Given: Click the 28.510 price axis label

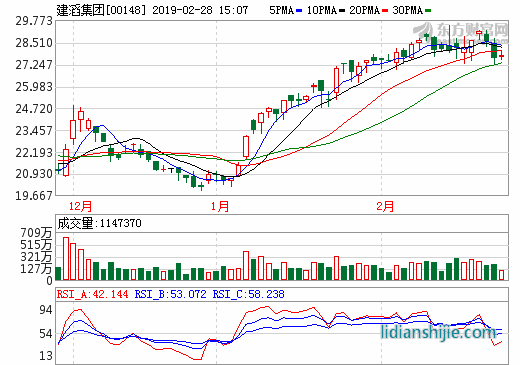Looking at the screenshot, I should tap(34, 43).
